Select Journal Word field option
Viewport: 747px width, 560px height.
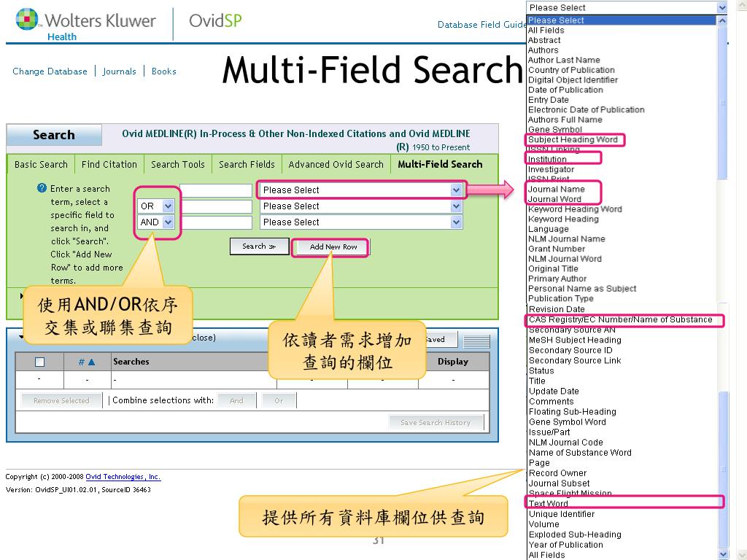(x=554, y=199)
